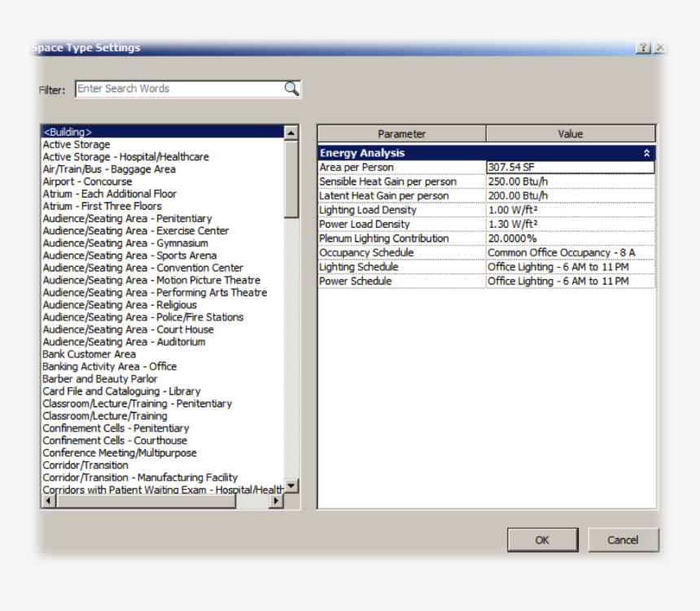Click the up arrow of the list scrollbar

click(290, 132)
